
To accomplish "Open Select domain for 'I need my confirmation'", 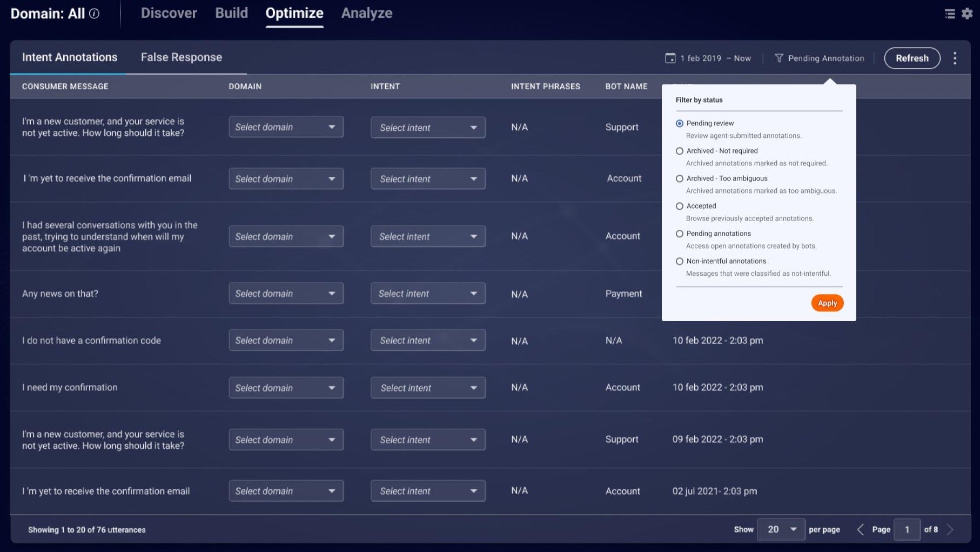I will [286, 388].
